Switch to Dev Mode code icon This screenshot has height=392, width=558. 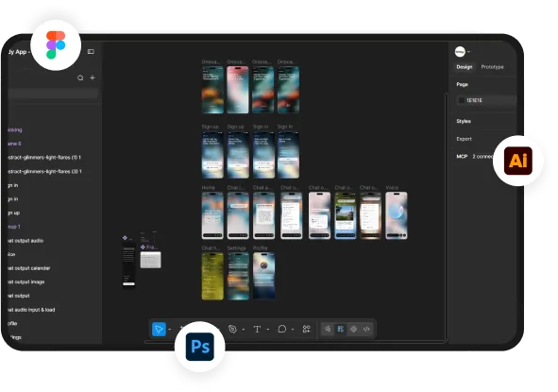[366, 329]
